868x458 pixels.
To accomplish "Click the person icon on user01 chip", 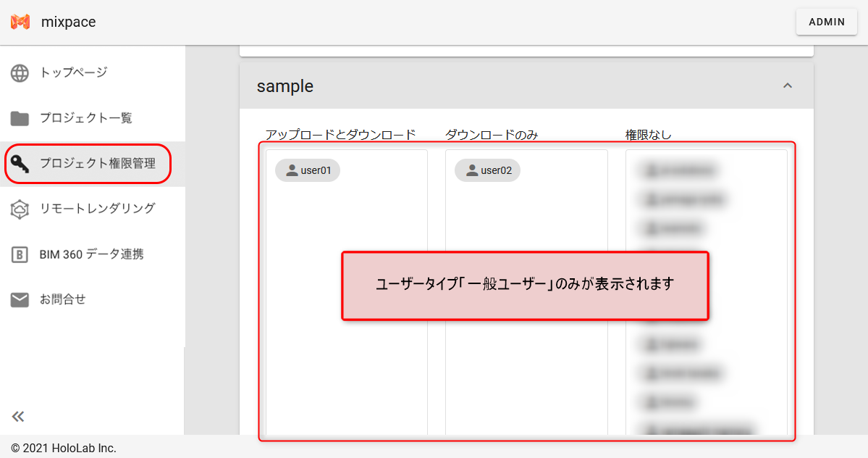I will click(x=292, y=170).
